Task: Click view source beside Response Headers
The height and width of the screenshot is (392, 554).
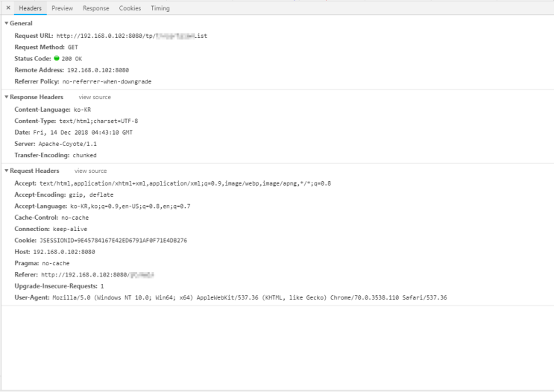Action: point(95,98)
